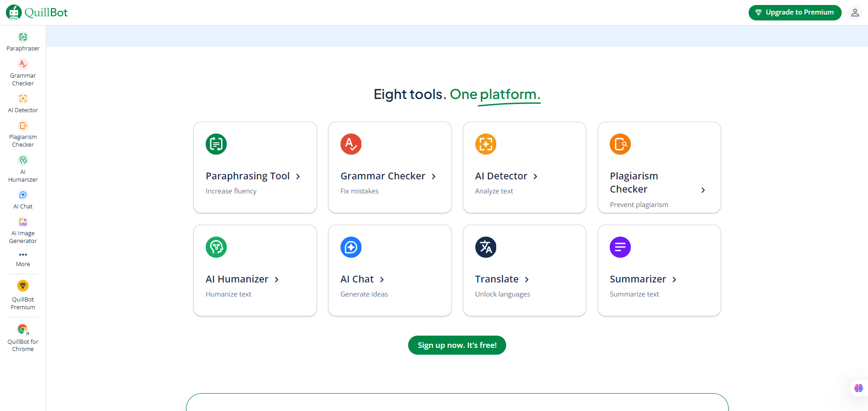This screenshot has height=411, width=868.
Task: Open Grammar Checker in sidebar
Action: (x=23, y=73)
